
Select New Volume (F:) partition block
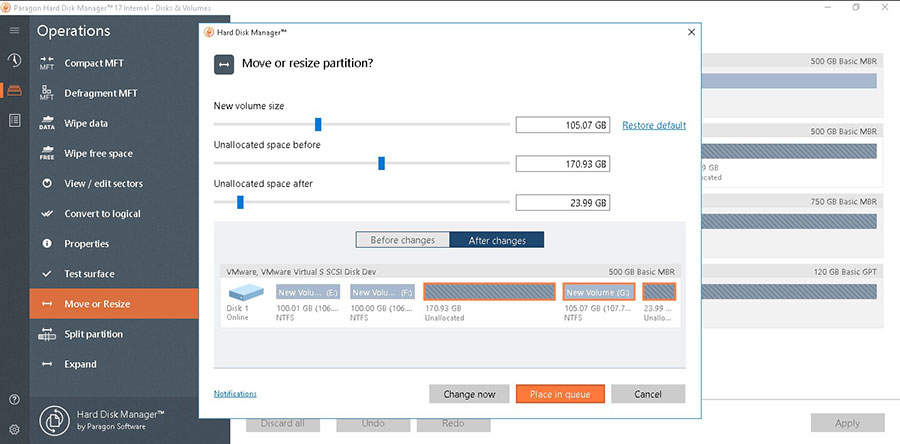coord(382,292)
